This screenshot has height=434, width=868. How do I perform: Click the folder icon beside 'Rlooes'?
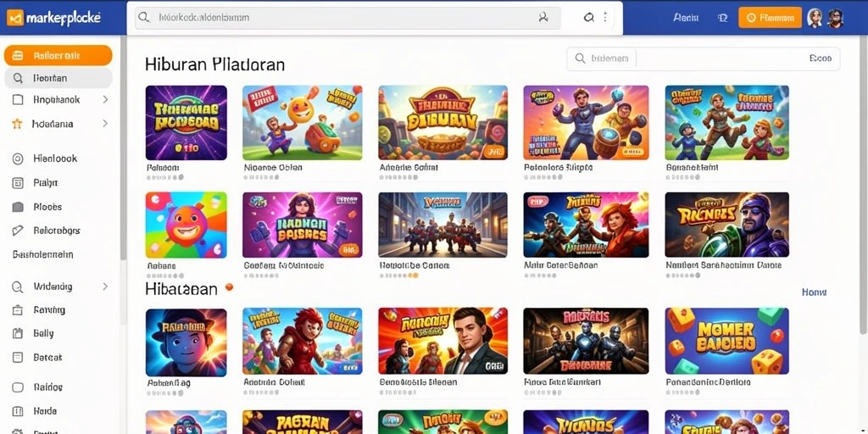[x=18, y=207]
